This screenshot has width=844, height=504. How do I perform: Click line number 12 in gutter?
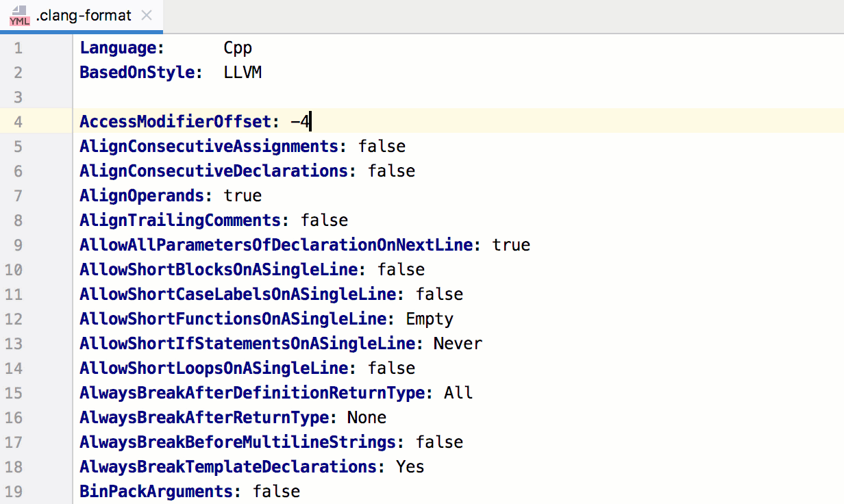point(14,319)
